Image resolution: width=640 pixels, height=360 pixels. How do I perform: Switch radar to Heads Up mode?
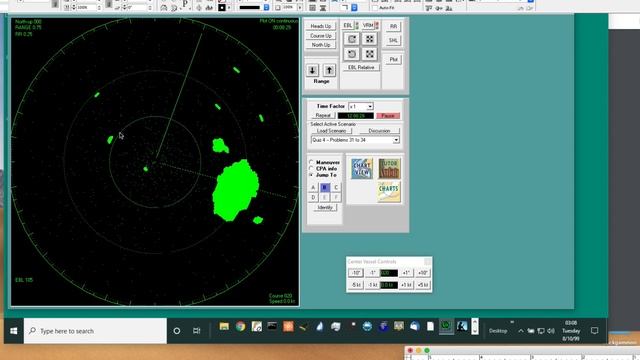[321, 26]
